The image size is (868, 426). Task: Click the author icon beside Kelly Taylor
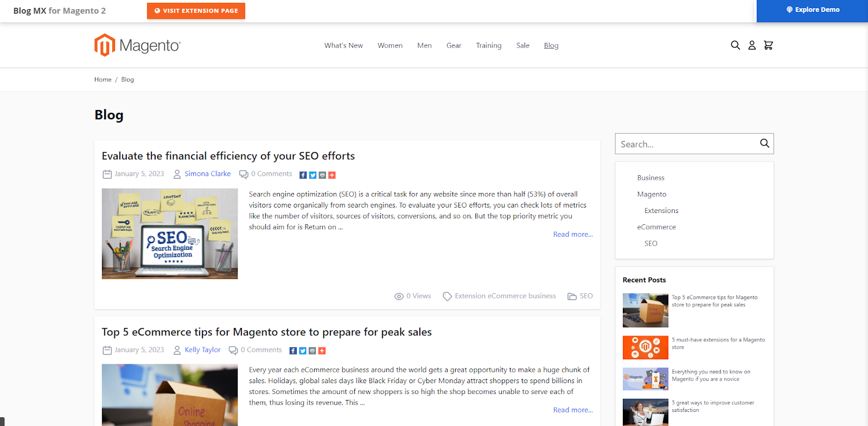[177, 350]
